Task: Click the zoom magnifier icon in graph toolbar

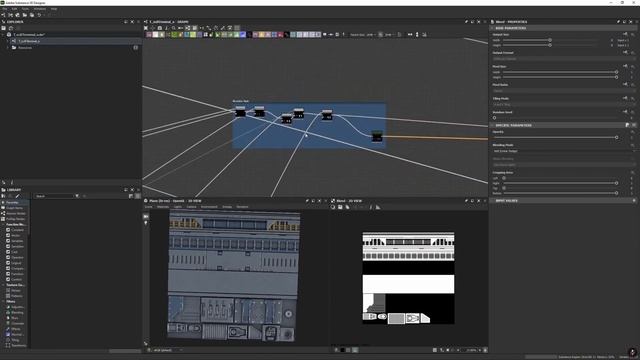Action: (x=173, y=28)
